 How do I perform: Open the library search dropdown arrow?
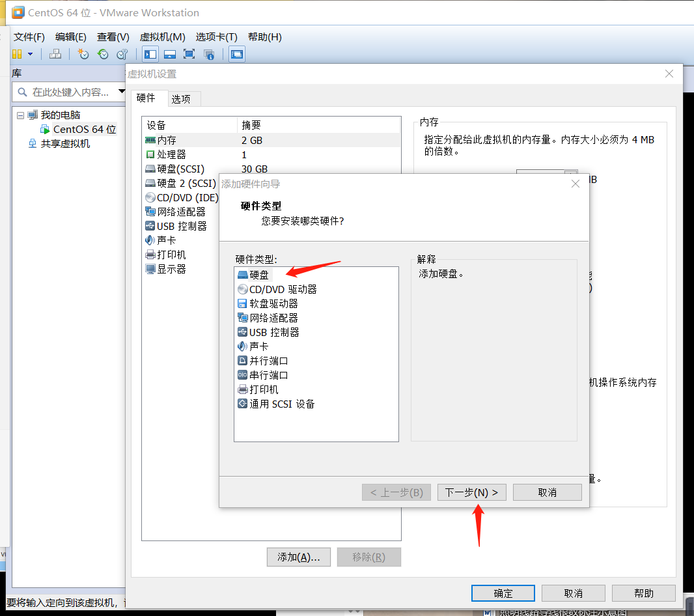pos(122,92)
